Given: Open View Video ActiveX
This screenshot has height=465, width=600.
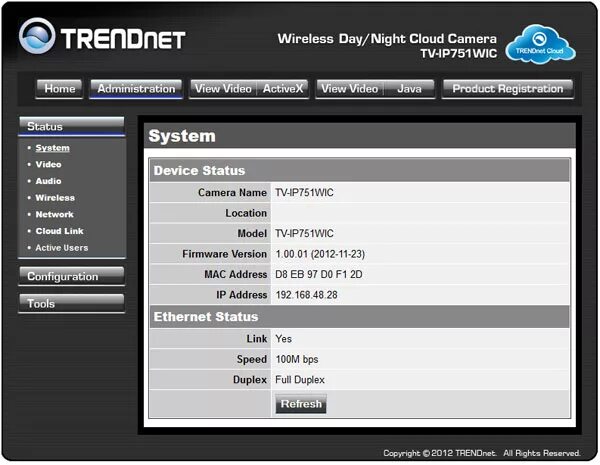Looking at the screenshot, I should pyautogui.click(x=249, y=89).
